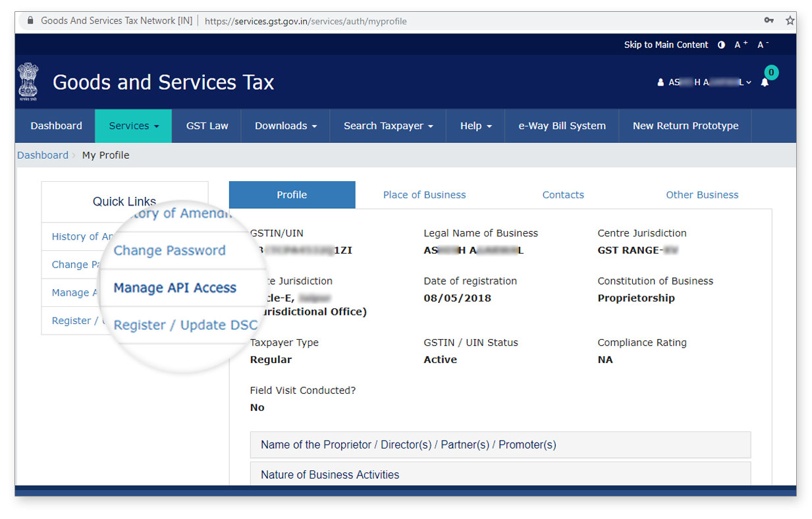This screenshot has width=812, height=519.
Task: Switch to the Other Business tab
Action: pyautogui.click(x=702, y=195)
